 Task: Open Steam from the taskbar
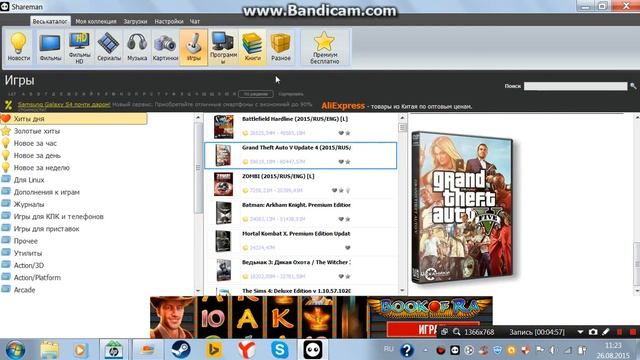tap(180, 350)
